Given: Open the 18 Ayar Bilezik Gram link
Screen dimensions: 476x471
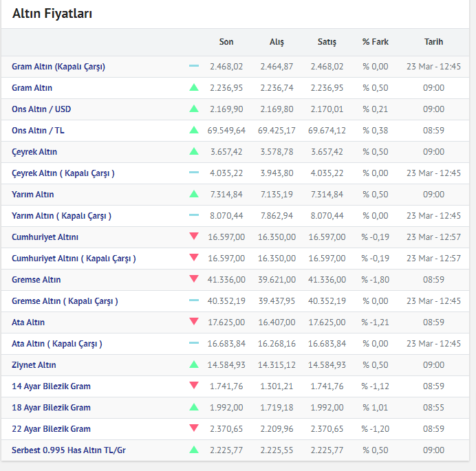Looking at the screenshot, I should pos(52,408).
